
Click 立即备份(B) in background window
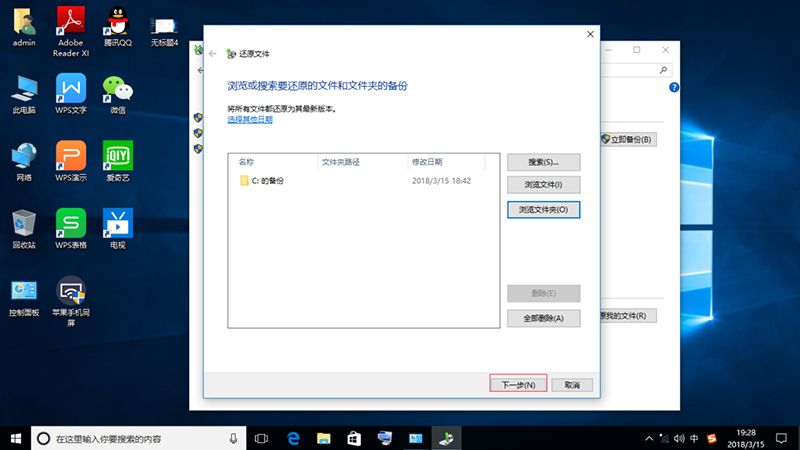click(629, 139)
